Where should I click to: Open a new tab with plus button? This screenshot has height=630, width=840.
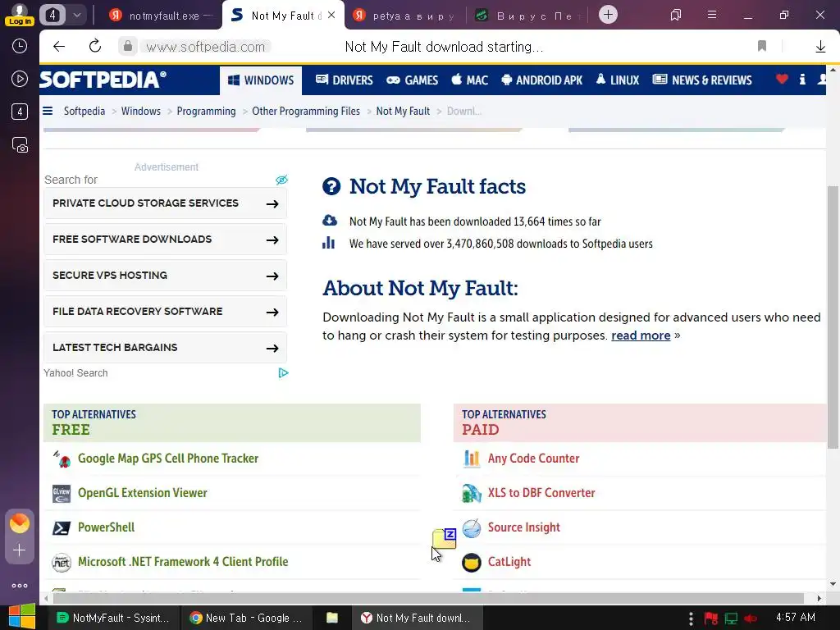pos(608,15)
